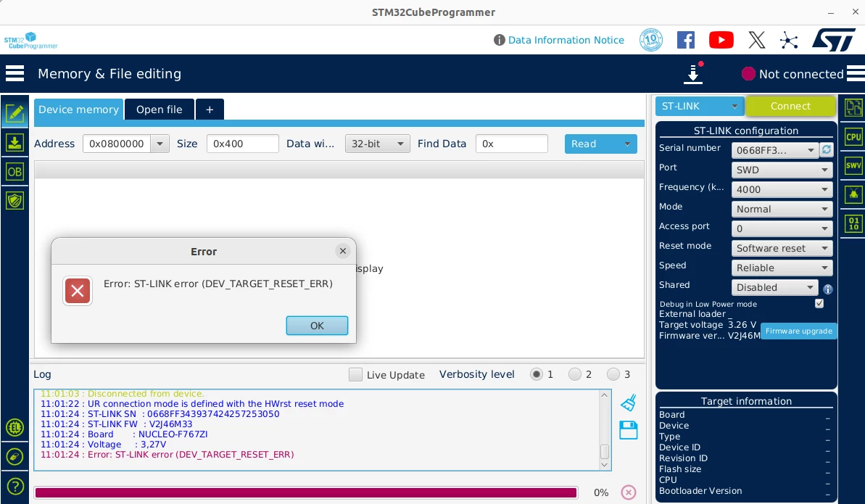Open the EL external loaders icon

coord(15,427)
